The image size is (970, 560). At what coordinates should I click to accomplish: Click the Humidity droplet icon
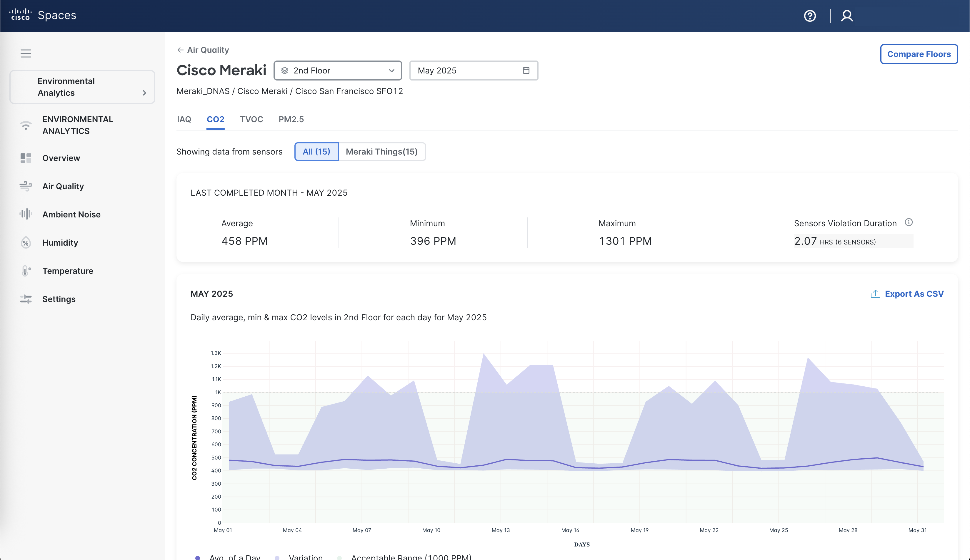pyautogui.click(x=26, y=243)
